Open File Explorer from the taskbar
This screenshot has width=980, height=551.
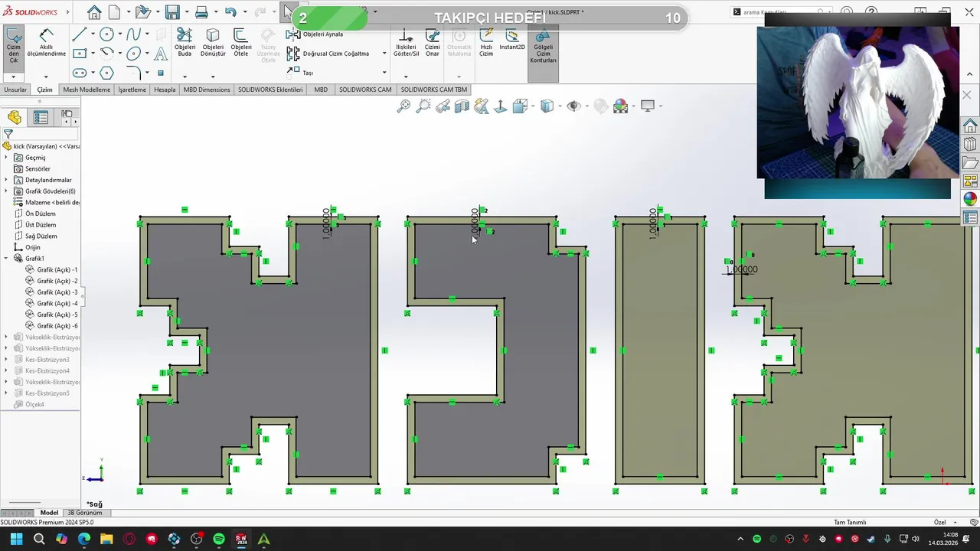coord(106,539)
